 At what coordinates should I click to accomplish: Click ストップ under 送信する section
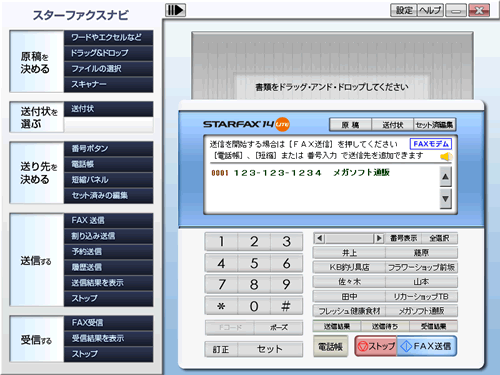[108, 299]
